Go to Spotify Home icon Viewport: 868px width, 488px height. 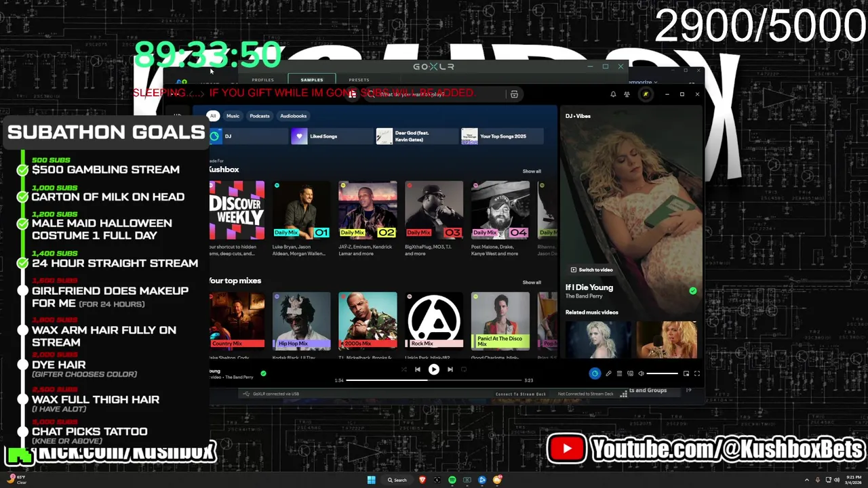pos(352,94)
